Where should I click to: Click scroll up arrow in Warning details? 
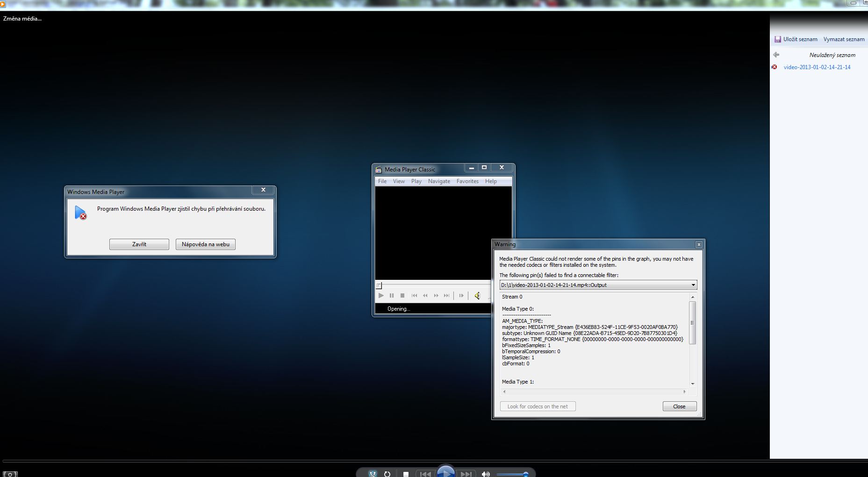693,297
